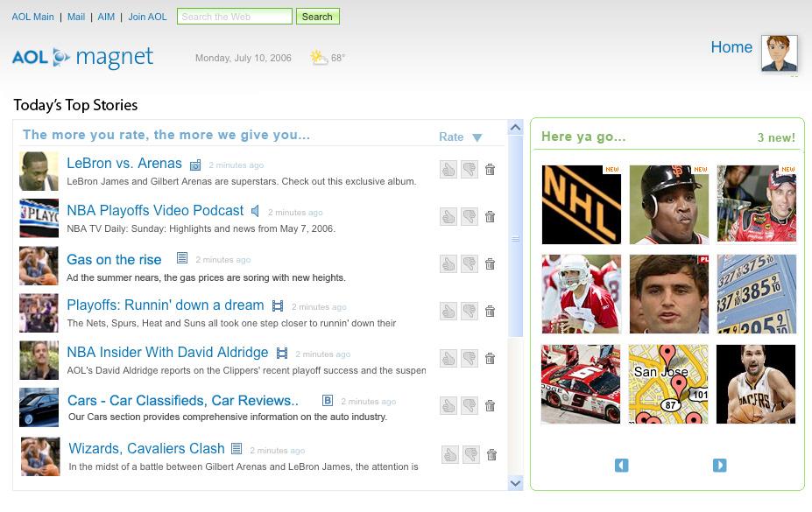Thumbs up NBA Playoffs Video Podcast
The height and width of the screenshot is (512, 812).
pyautogui.click(x=448, y=216)
